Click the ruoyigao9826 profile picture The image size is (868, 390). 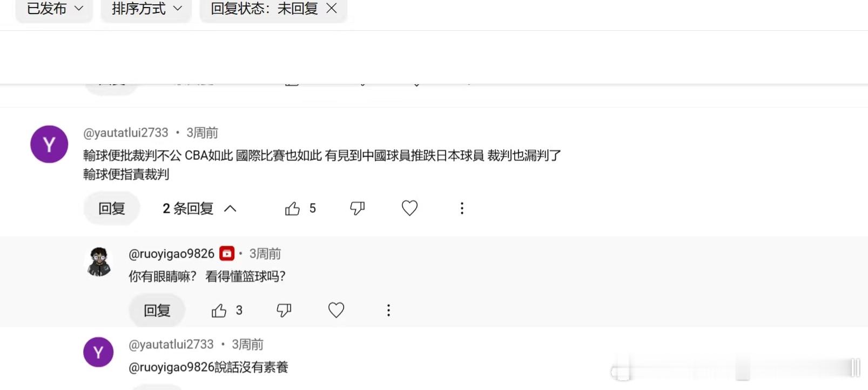[x=99, y=261]
